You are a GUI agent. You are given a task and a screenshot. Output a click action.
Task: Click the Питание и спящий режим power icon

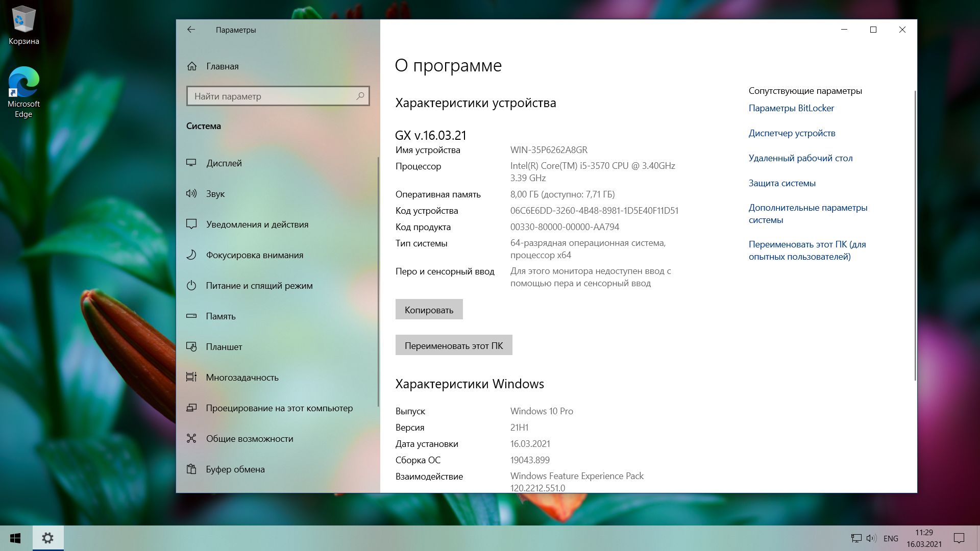pos(191,286)
